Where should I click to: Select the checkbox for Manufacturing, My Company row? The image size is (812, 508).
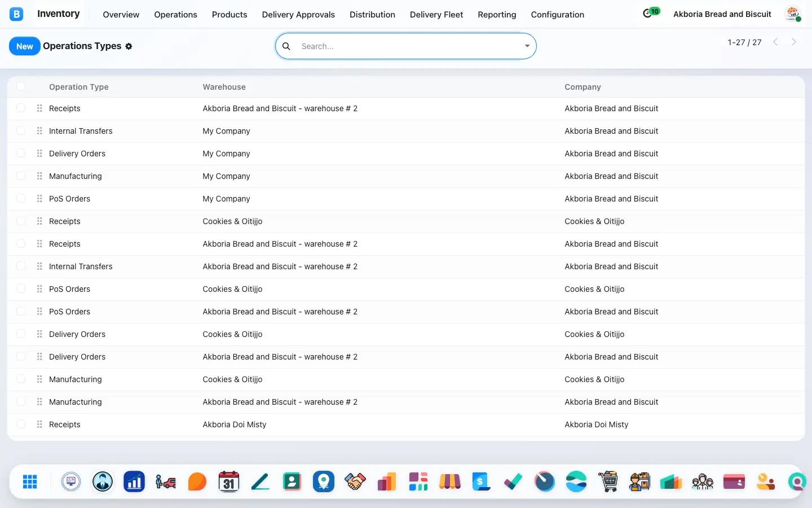point(21,176)
